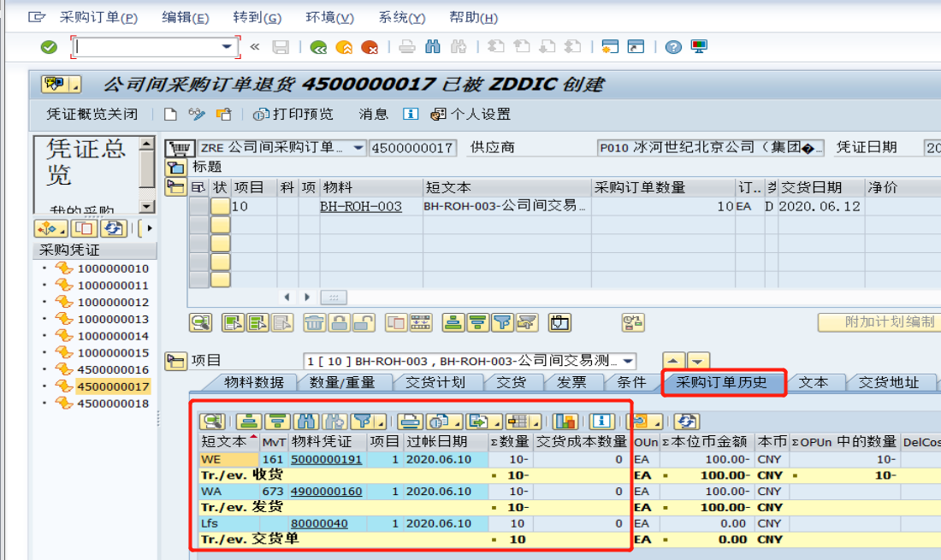941x560 pixels.
Task: Click inside the command input field
Action: click(x=148, y=47)
